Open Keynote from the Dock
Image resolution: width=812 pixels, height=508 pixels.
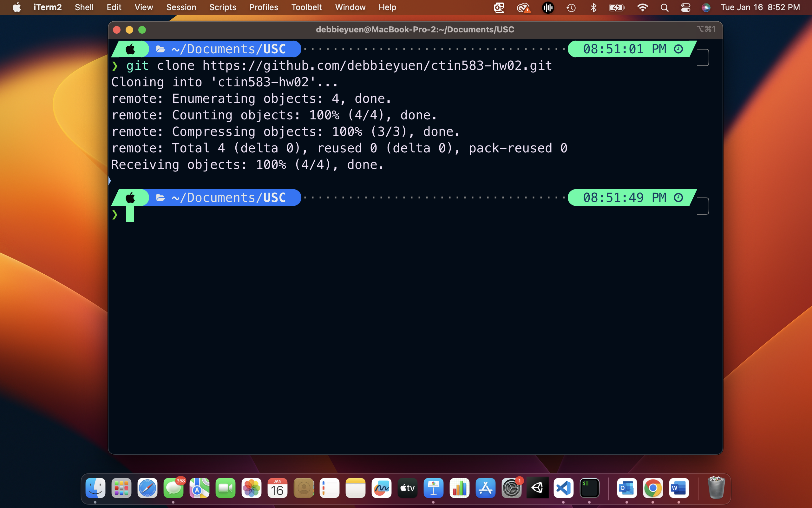434,488
